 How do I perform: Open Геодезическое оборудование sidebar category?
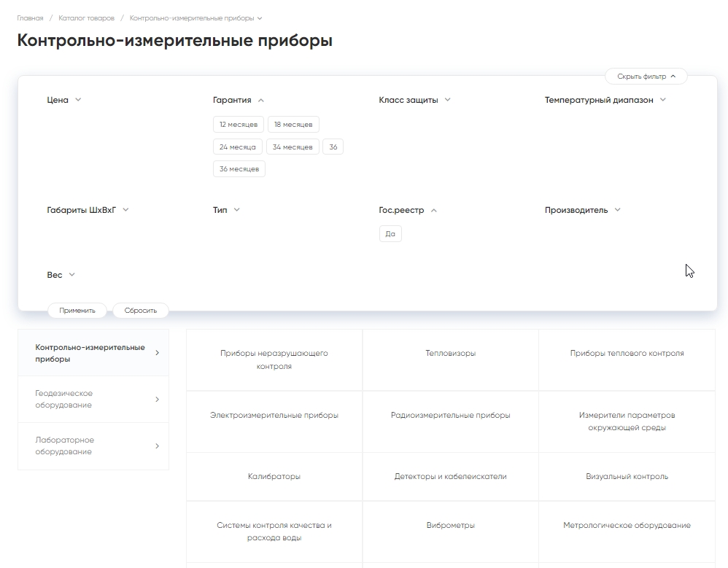pyautogui.click(x=93, y=400)
